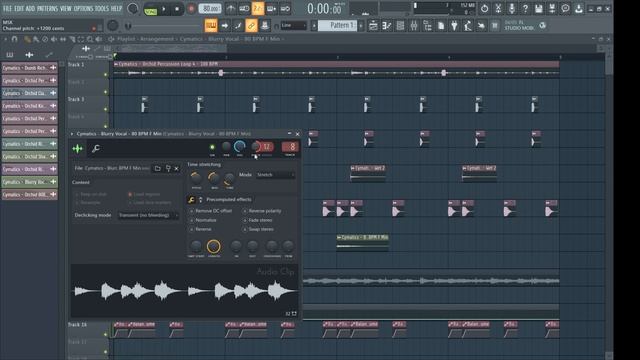Image resolution: width=640 pixels, height=360 pixels.
Task: Open the PATTERNS menu
Action: click(x=47, y=9)
